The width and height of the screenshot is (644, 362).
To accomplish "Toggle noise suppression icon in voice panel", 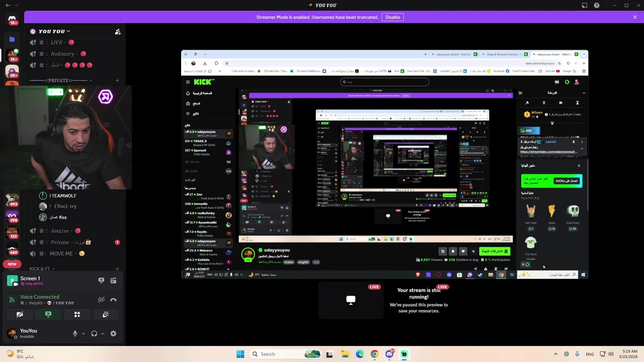I will click(x=101, y=300).
